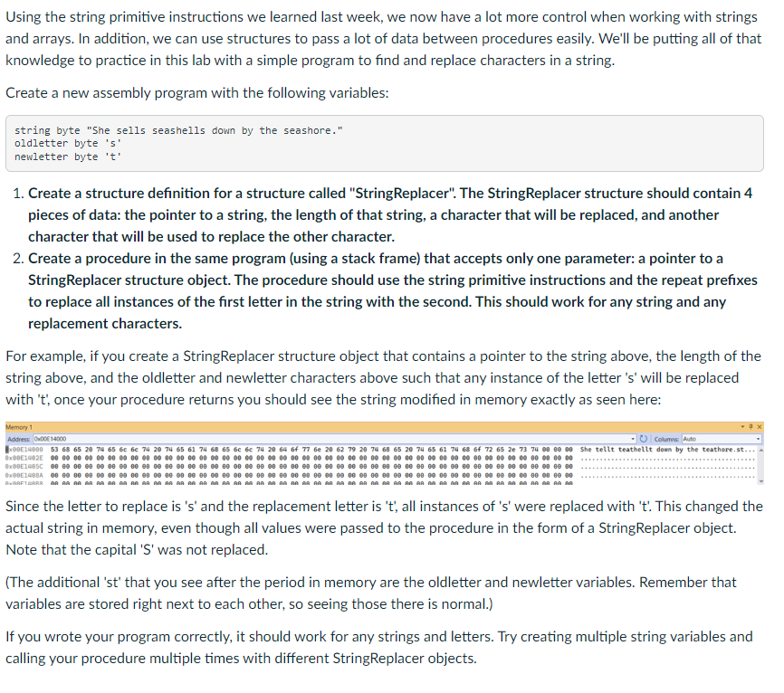Image resolution: width=784 pixels, height=693 pixels.
Task: Click the paragraph starting 'If you wrote your program'
Action: coord(379,647)
